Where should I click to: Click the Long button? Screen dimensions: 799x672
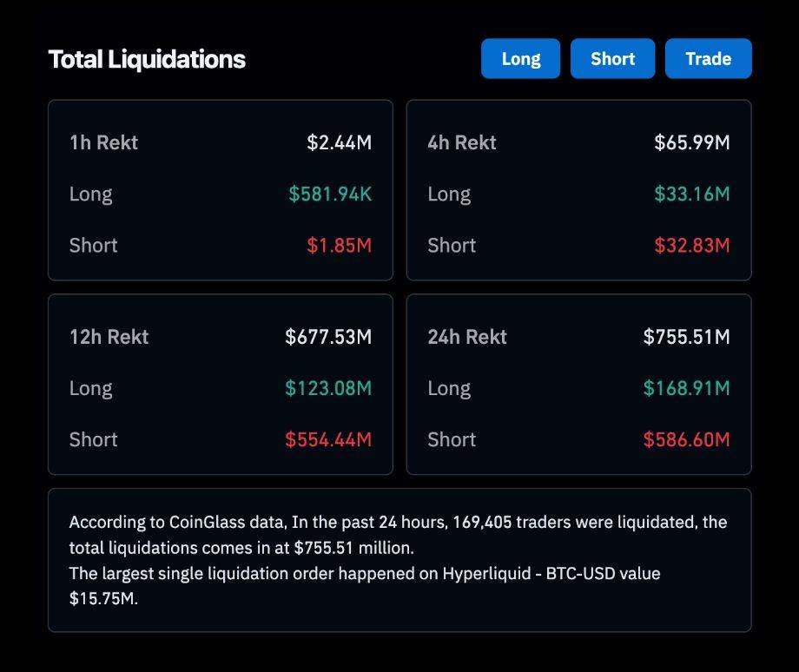coord(520,59)
